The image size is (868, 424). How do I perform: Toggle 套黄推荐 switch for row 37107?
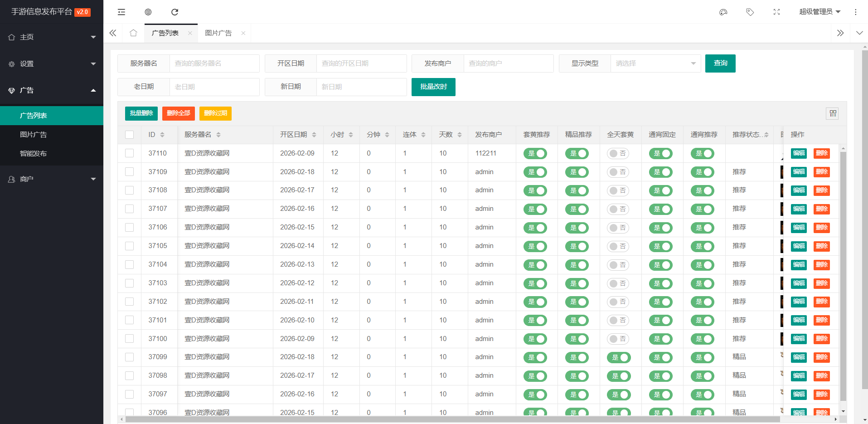pos(535,209)
